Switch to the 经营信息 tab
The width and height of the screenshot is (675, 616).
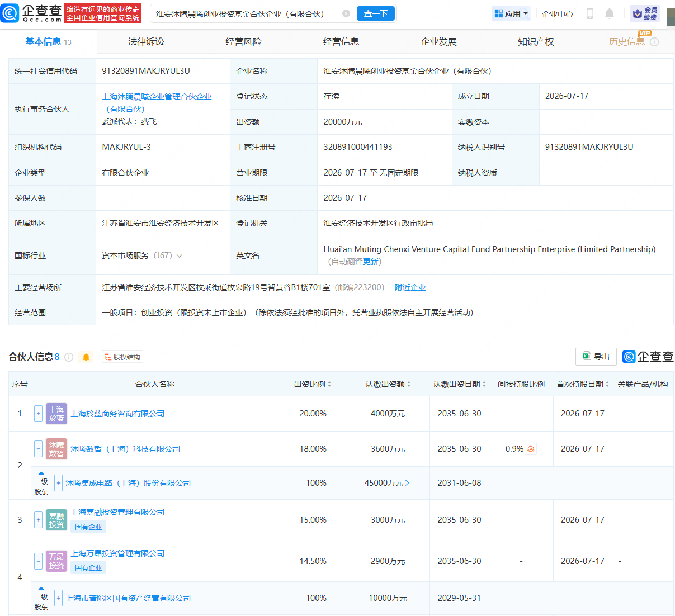point(341,42)
